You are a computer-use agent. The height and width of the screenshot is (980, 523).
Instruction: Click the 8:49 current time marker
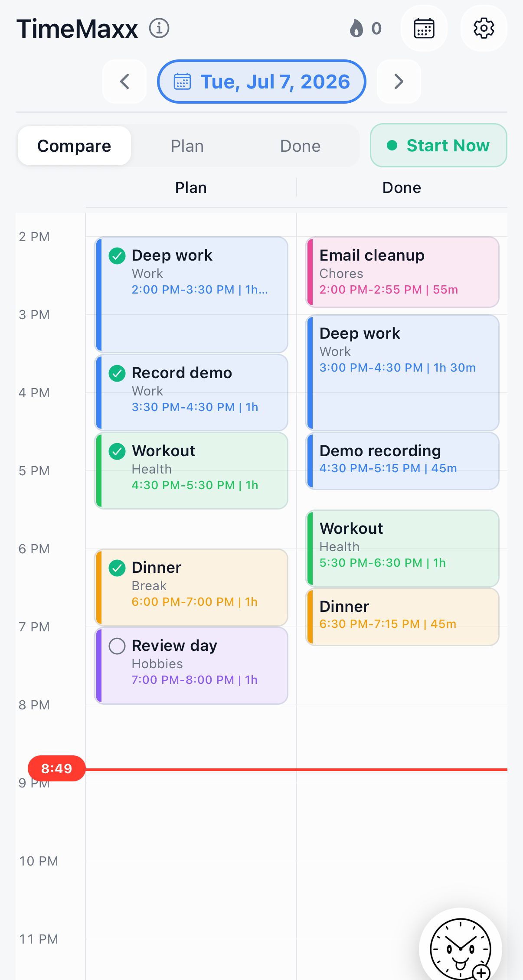[56, 768]
